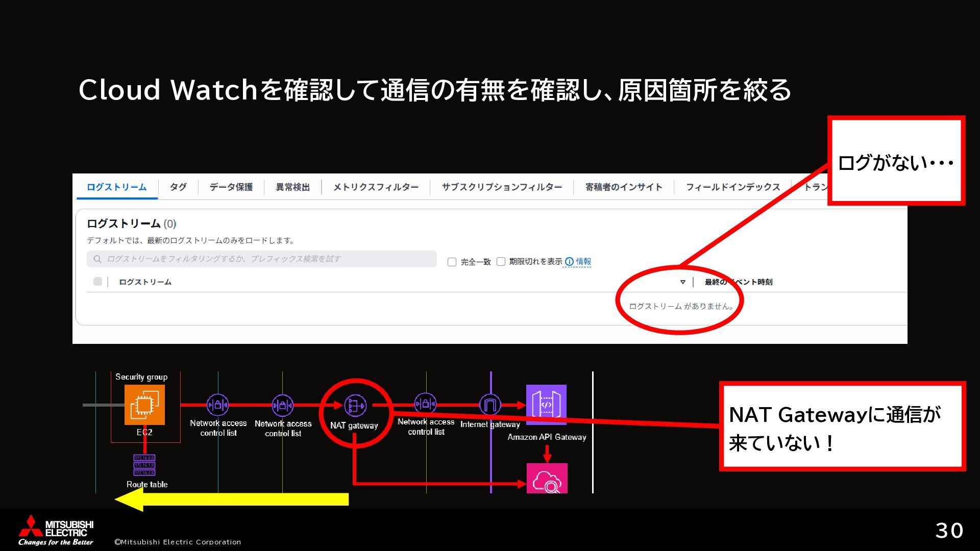Switch to the フィールドインデックス tab

point(733,187)
